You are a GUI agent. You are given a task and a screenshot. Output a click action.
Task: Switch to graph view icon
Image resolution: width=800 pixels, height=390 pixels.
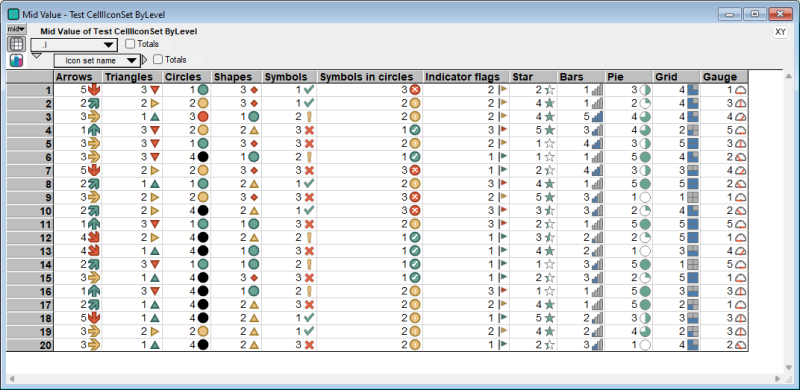(x=16, y=60)
